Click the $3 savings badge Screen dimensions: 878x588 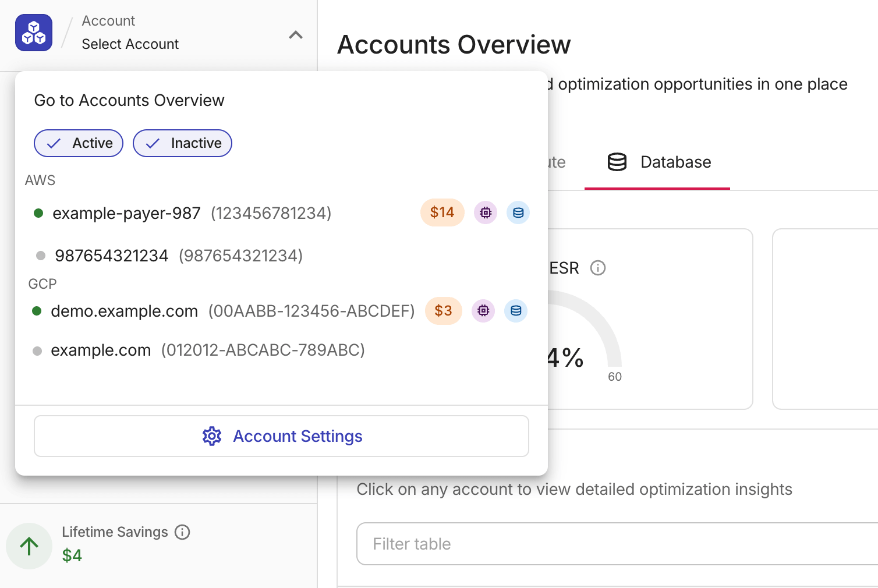click(443, 311)
